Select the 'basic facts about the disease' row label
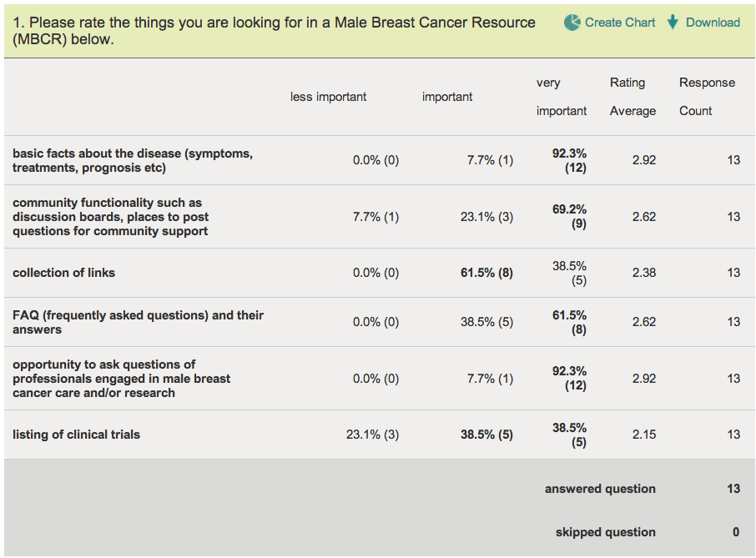Screen dimensions: 756x558 coord(133,161)
